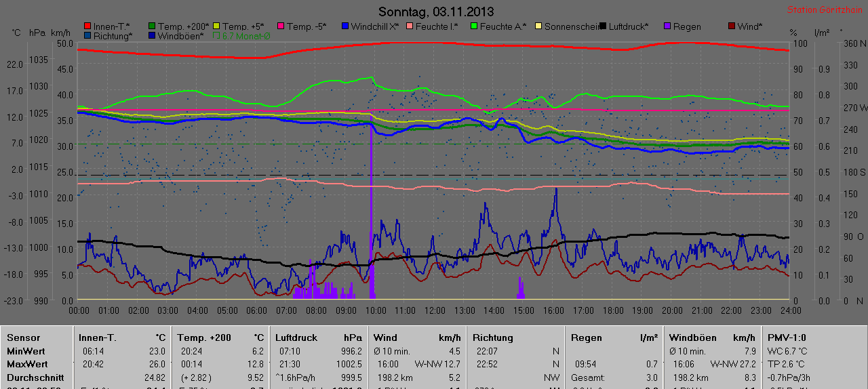Click the -0.7hPa/3h pressure trend value
The width and height of the screenshot is (868, 389).
point(790,377)
